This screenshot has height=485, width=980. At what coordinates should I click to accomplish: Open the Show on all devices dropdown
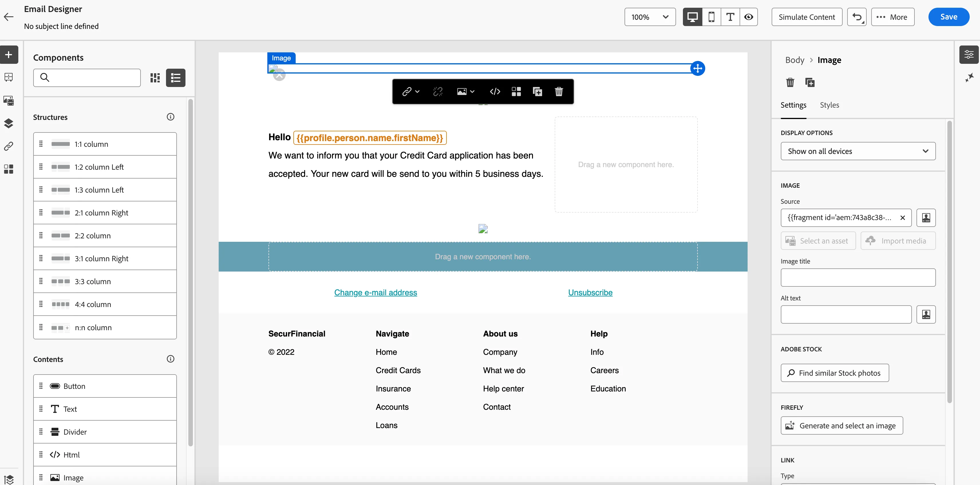point(858,151)
